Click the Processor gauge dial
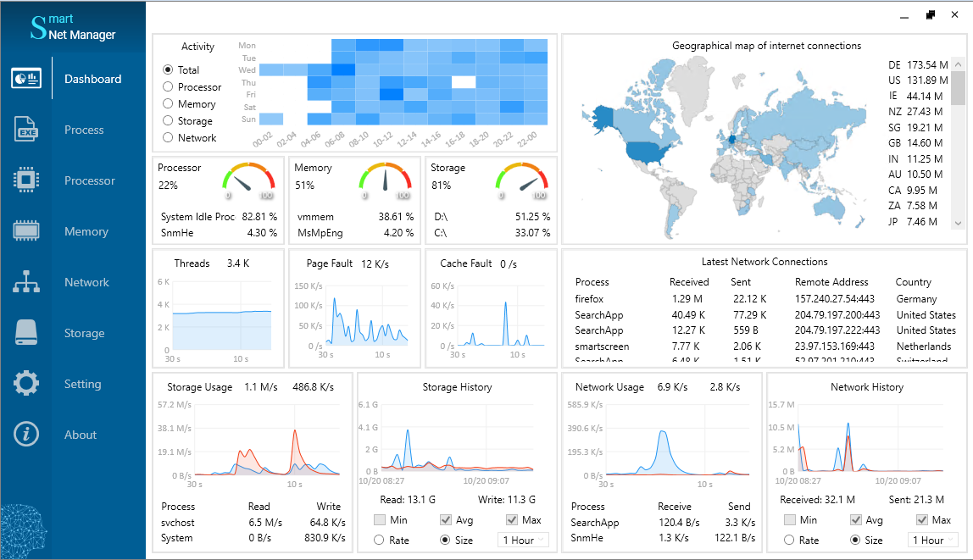This screenshot has width=973, height=560. pos(251,181)
